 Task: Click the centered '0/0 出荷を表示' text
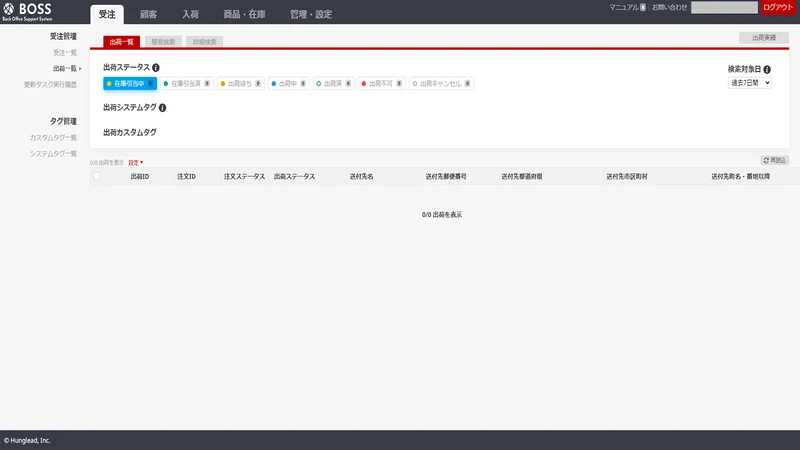coord(442,215)
